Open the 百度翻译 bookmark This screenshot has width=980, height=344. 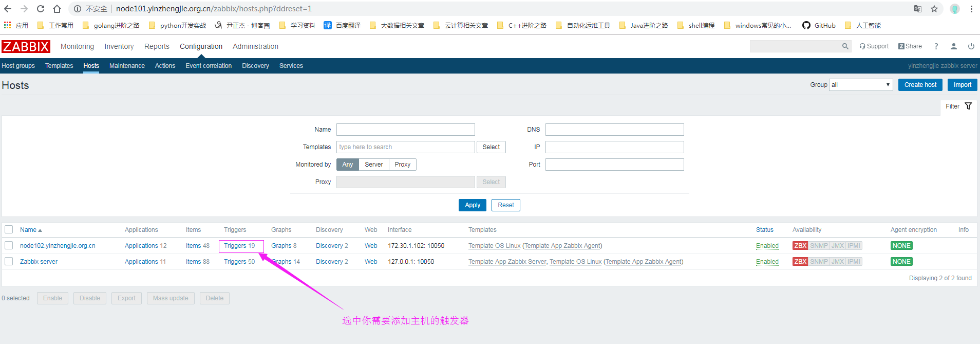(342, 25)
